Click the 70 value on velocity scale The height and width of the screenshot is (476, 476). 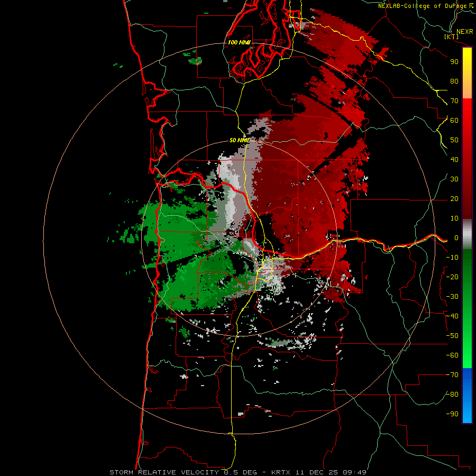click(x=454, y=101)
